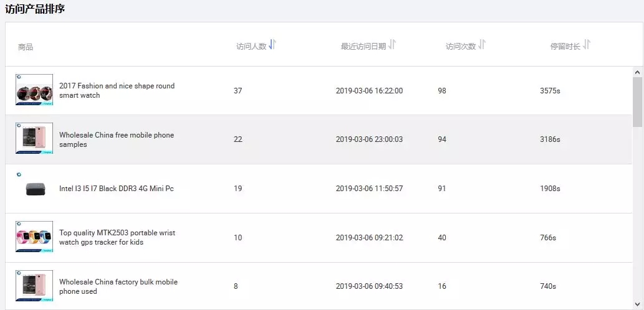Open "2017 Fashion and nice shape" product link
The width and height of the screenshot is (644, 310).
(117, 90)
